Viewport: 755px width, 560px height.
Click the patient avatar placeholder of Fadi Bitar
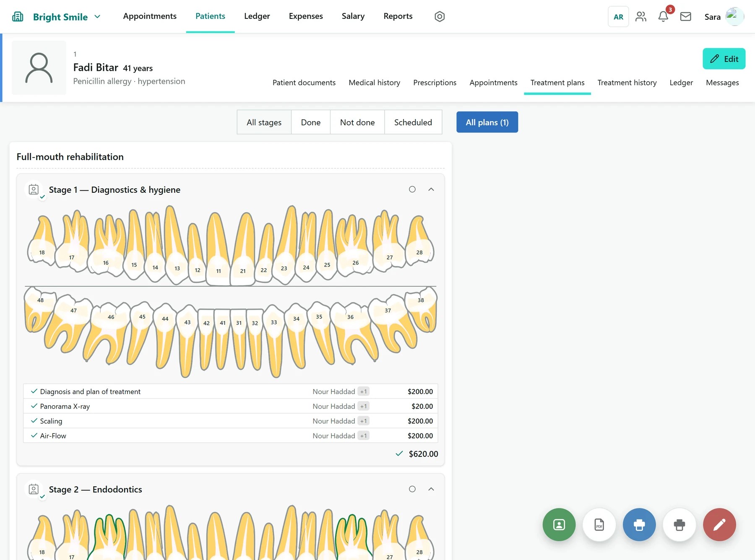pyautogui.click(x=39, y=68)
